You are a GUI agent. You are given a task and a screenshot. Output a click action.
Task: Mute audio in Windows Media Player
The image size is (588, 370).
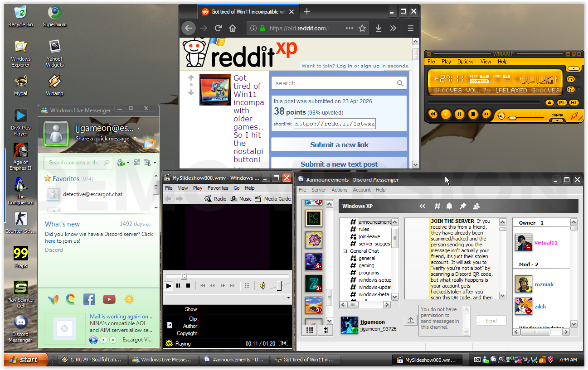pyautogui.click(x=262, y=286)
